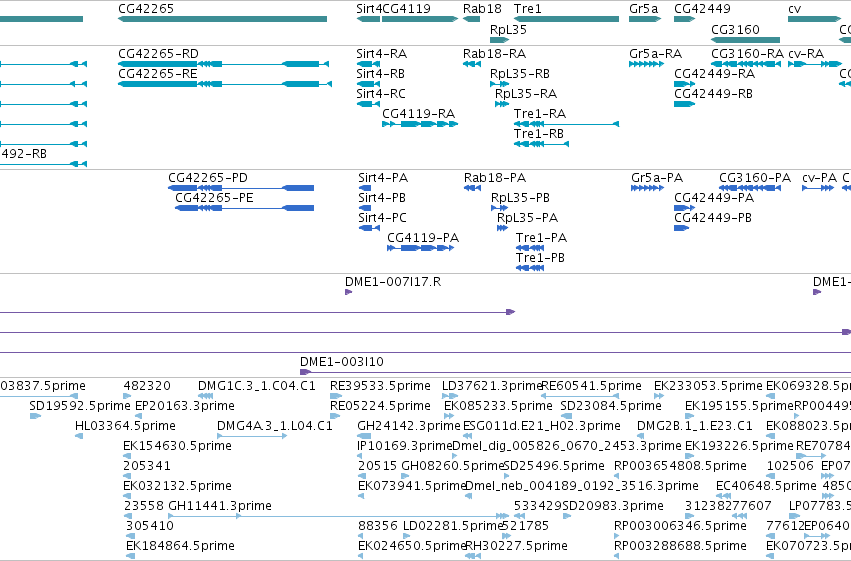Click protein RpL35-PA
This screenshot has width=851, height=561.
(x=528, y=218)
